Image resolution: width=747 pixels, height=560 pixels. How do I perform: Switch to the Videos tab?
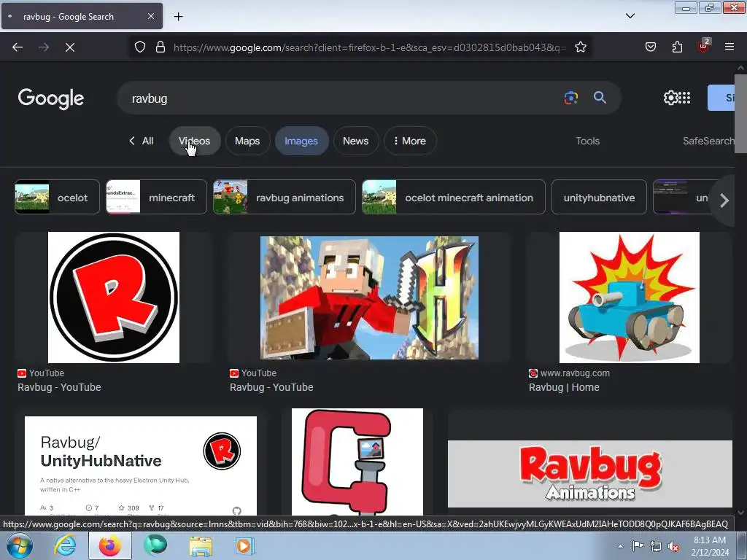[x=194, y=141]
